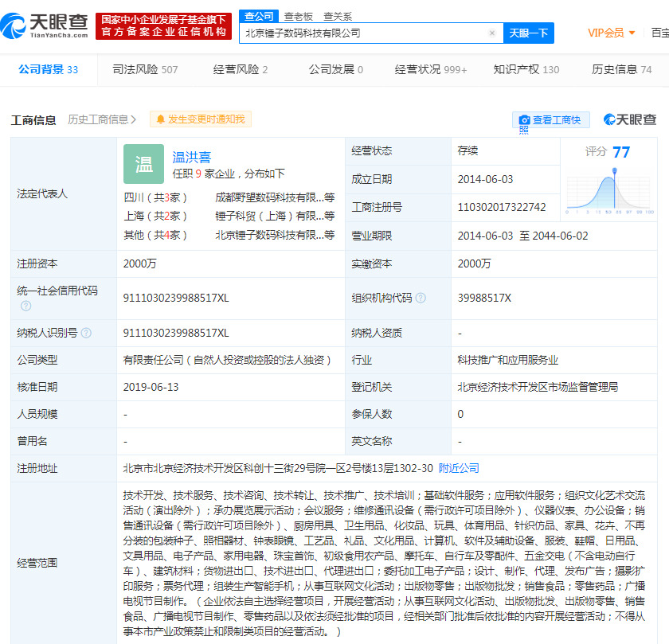The height and width of the screenshot is (644, 669).
Task: Click the 发生变更时通知我 bell button
Action: (201, 119)
